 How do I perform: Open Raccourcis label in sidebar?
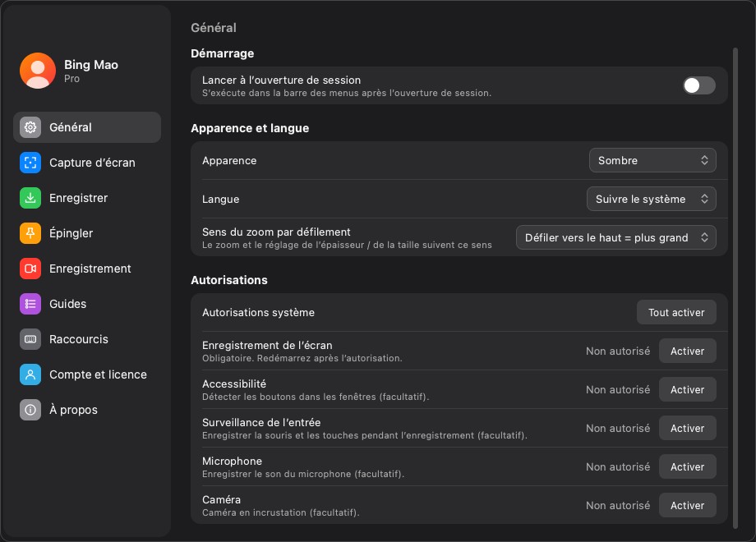click(79, 339)
